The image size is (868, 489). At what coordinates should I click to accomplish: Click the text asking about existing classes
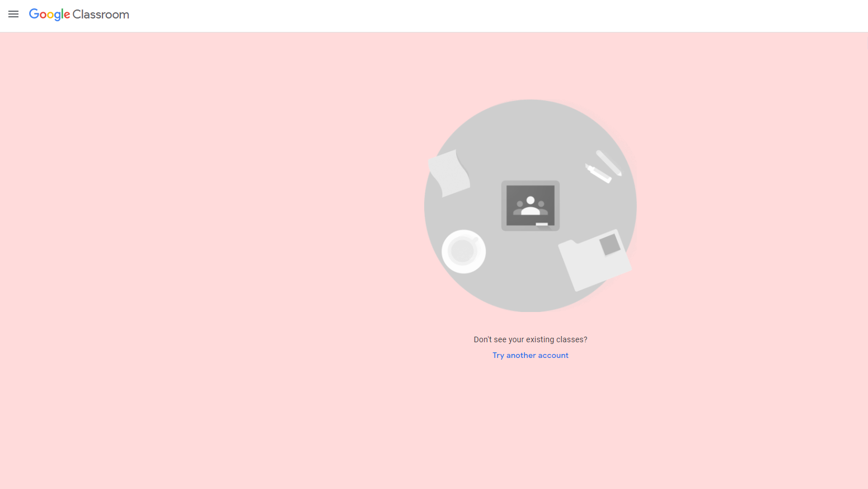(530, 339)
